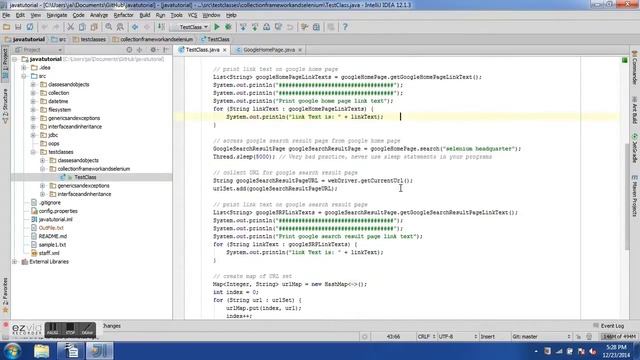Open the File menu

click(6, 15)
